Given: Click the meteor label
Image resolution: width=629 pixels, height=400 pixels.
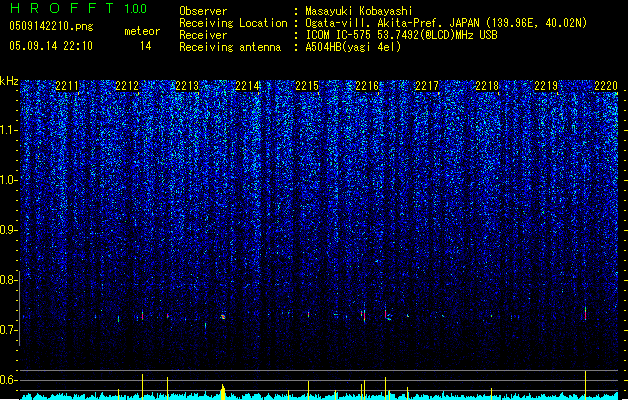Looking at the screenshot, I should (x=142, y=31).
